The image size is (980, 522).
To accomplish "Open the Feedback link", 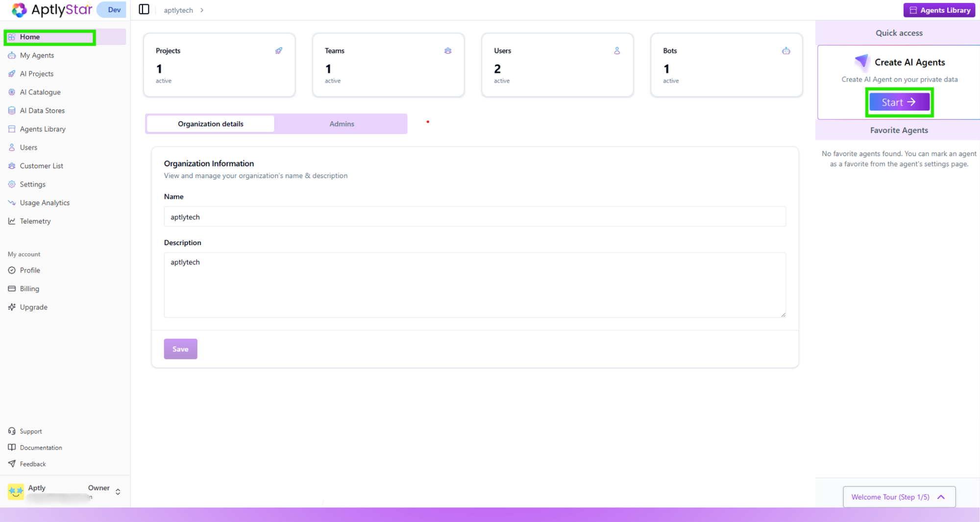I will click(x=33, y=464).
